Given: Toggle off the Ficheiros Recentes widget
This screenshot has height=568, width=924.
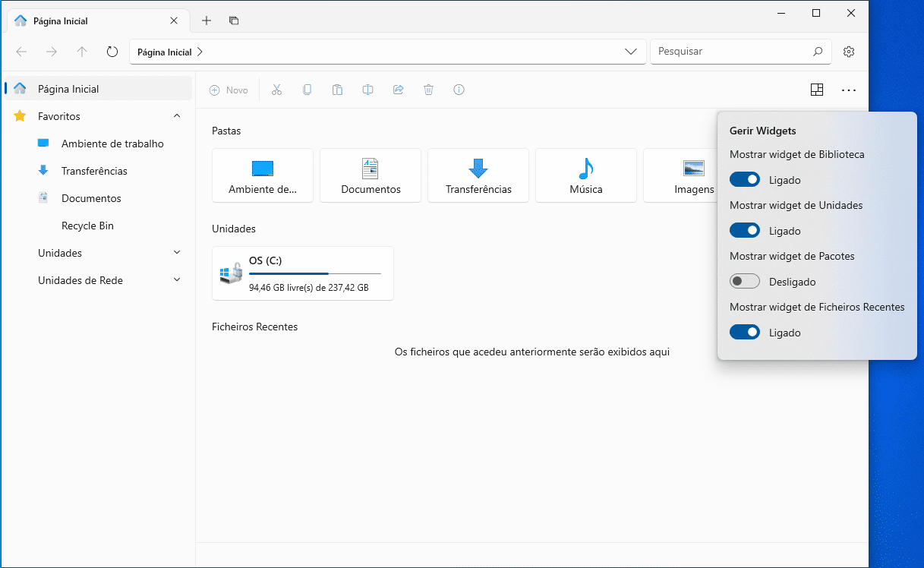Looking at the screenshot, I should tap(744, 333).
